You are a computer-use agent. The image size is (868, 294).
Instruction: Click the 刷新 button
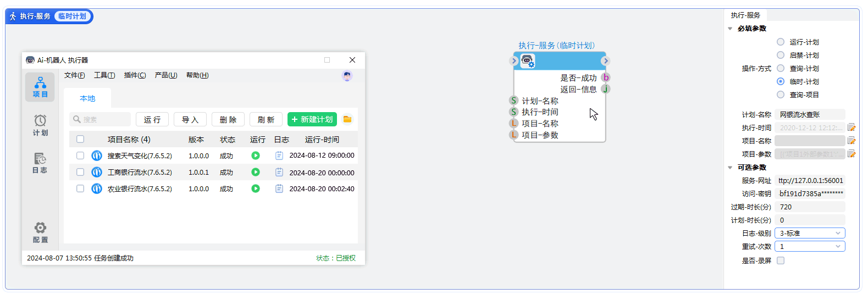pyautogui.click(x=266, y=119)
